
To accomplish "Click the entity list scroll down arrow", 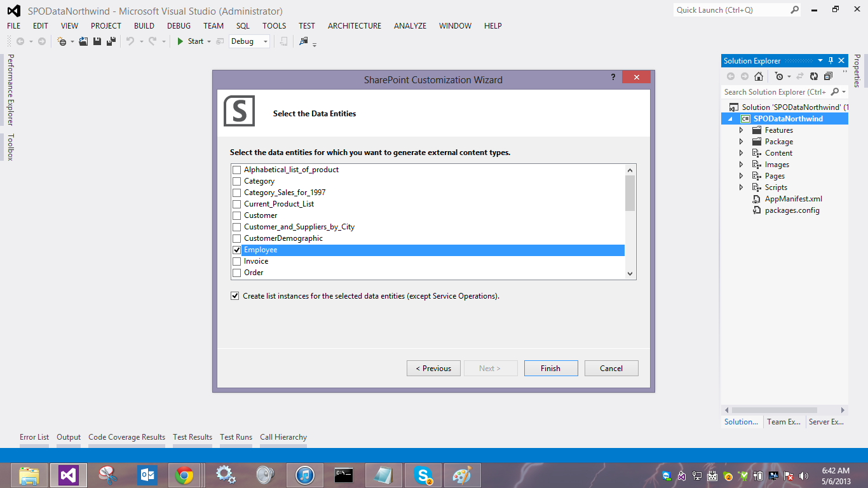I will pos(630,273).
